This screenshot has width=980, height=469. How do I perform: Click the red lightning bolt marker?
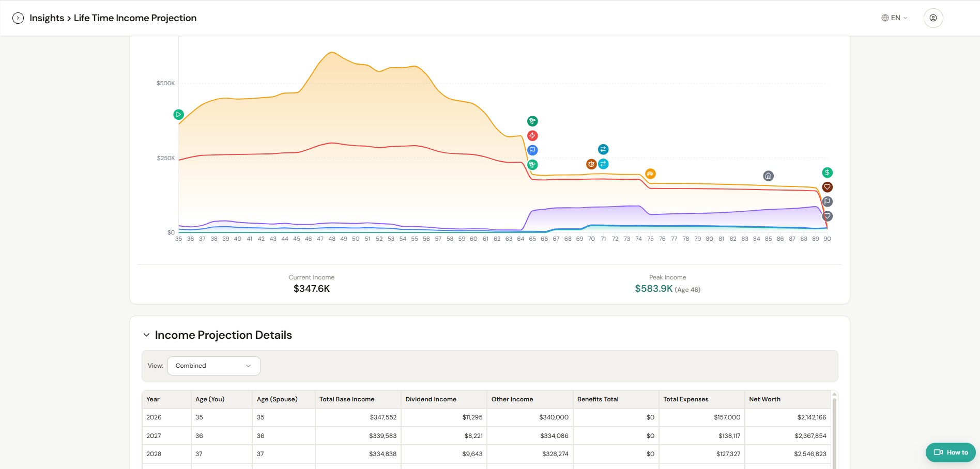(x=532, y=136)
